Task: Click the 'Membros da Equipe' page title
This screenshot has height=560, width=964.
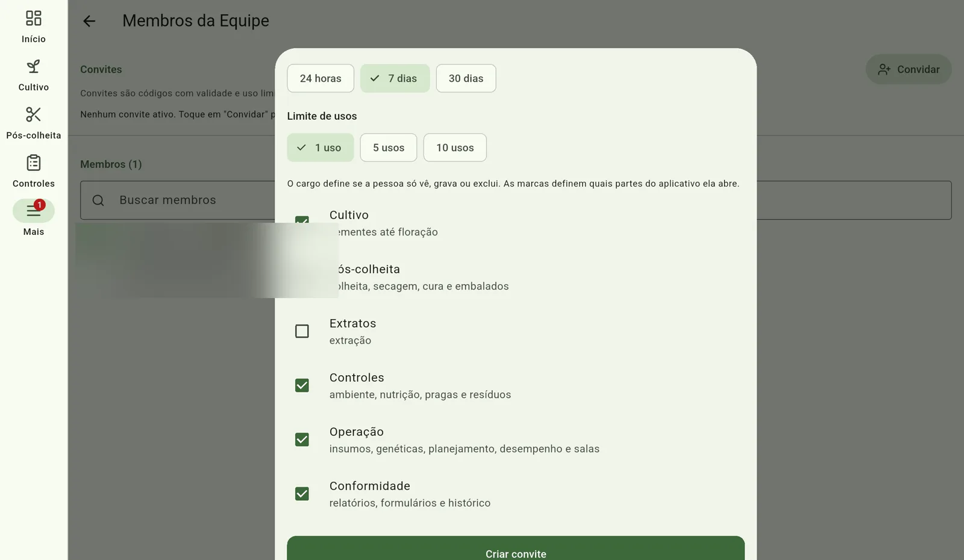Action: (196, 20)
